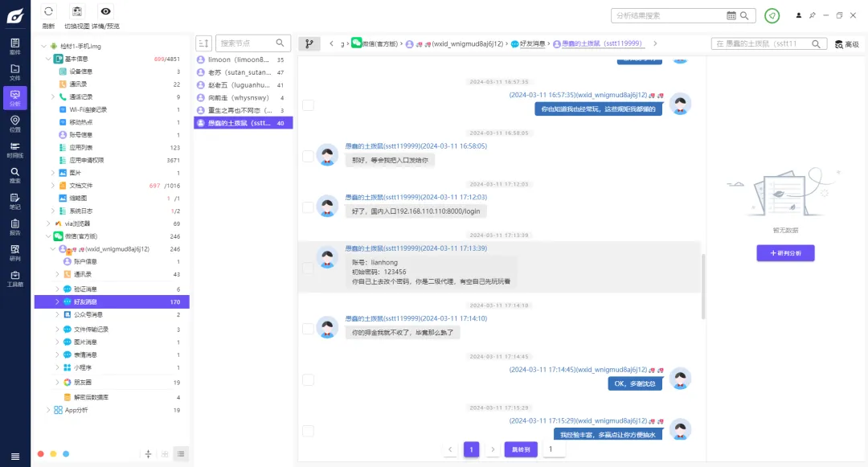Expand the App分析 tree node
Viewport: 868px width, 467px height.
[47, 410]
